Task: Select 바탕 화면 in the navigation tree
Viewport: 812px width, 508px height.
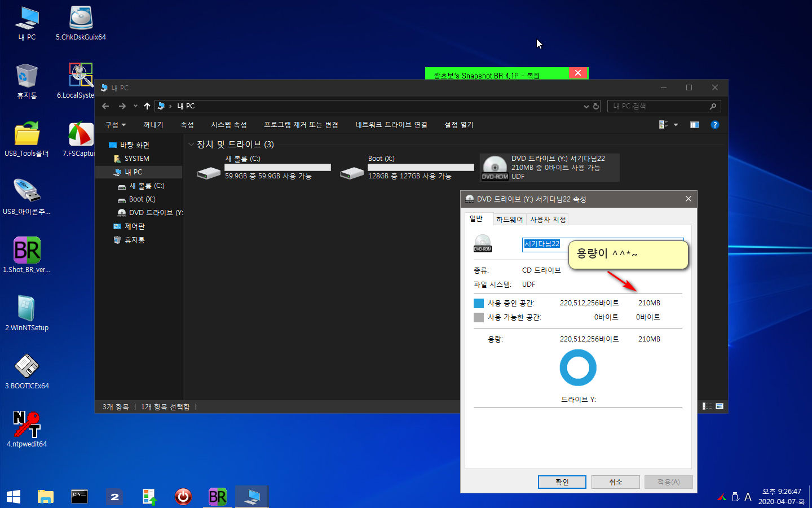Action: click(134, 145)
